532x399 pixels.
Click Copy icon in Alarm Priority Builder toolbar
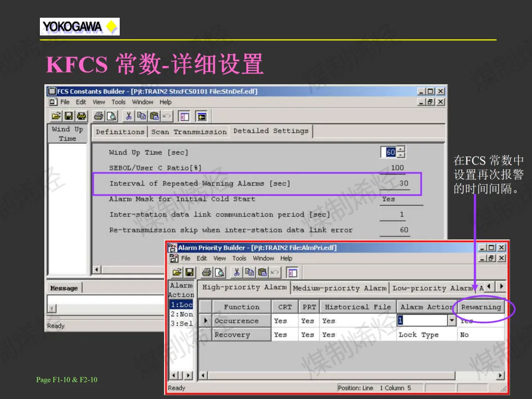[249, 272]
